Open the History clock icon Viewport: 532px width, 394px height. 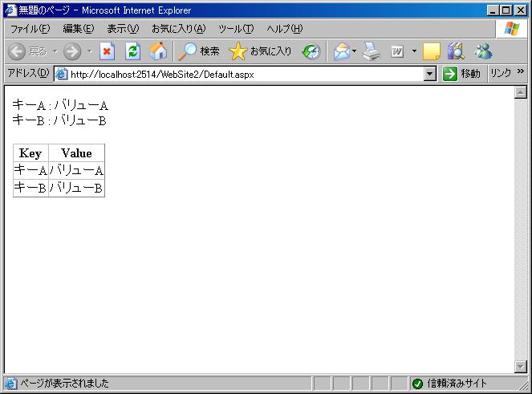click(311, 51)
